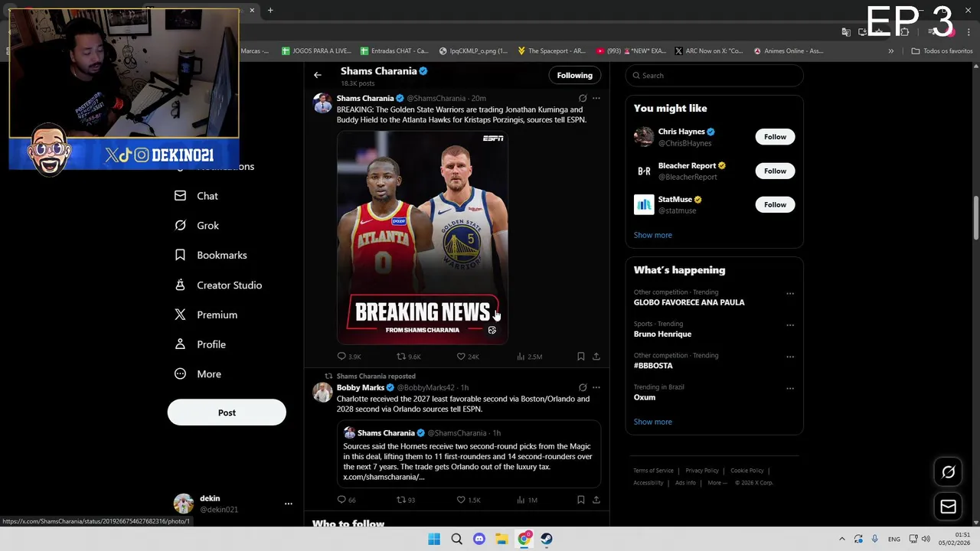This screenshot has height=551, width=980.
Task: Bookmark the Bobby Marks post
Action: pyautogui.click(x=581, y=500)
